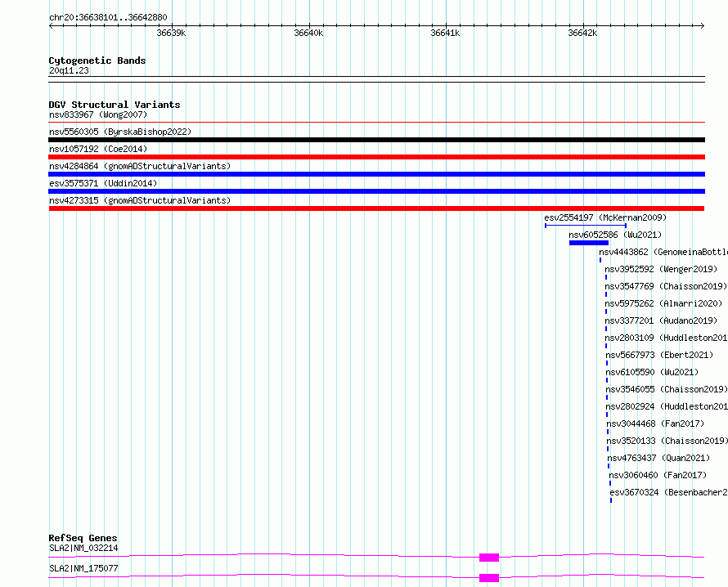Select nsv6052586 (Wu2021) label
Screen dimensions: 728x587
click(615, 235)
